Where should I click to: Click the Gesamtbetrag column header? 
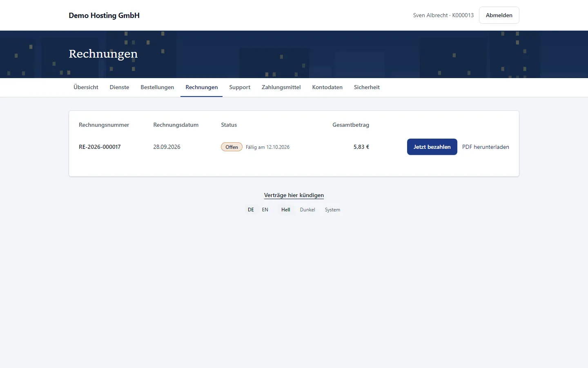pos(351,125)
